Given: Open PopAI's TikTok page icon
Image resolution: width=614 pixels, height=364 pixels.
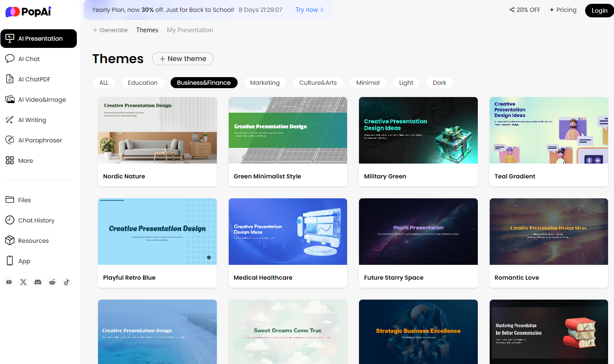Looking at the screenshot, I should [x=67, y=282].
